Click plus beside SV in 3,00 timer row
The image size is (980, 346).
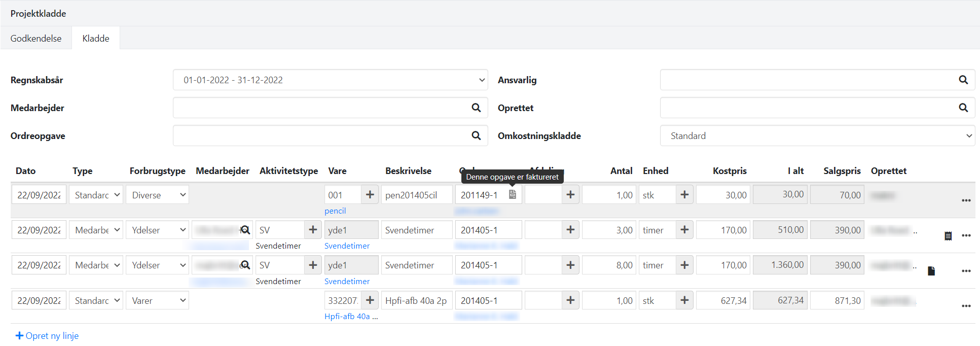pos(313,230)
